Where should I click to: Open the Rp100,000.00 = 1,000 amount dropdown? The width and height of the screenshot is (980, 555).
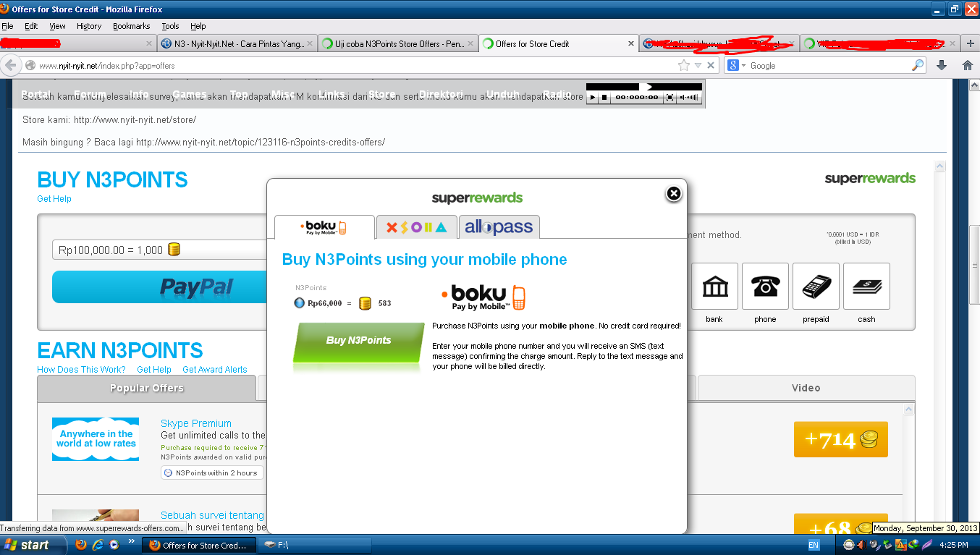(160, 250)
